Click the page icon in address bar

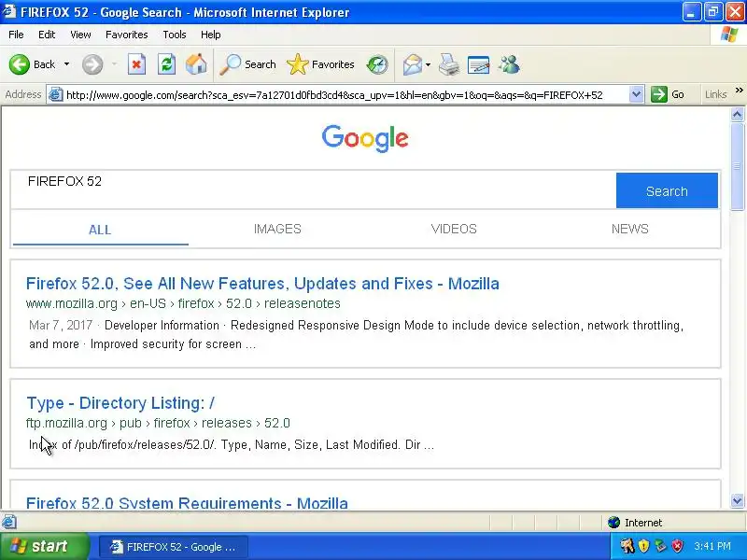[x=56, y=95]
